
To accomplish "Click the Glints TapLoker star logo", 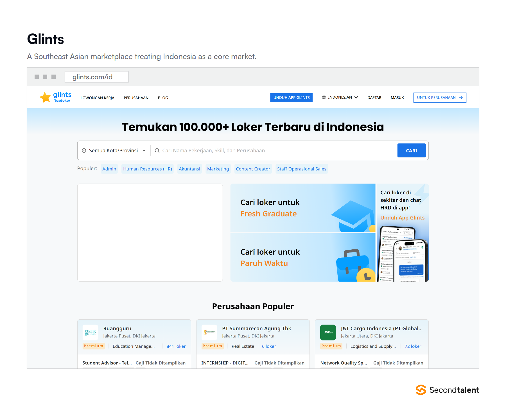I will (55, 97).
